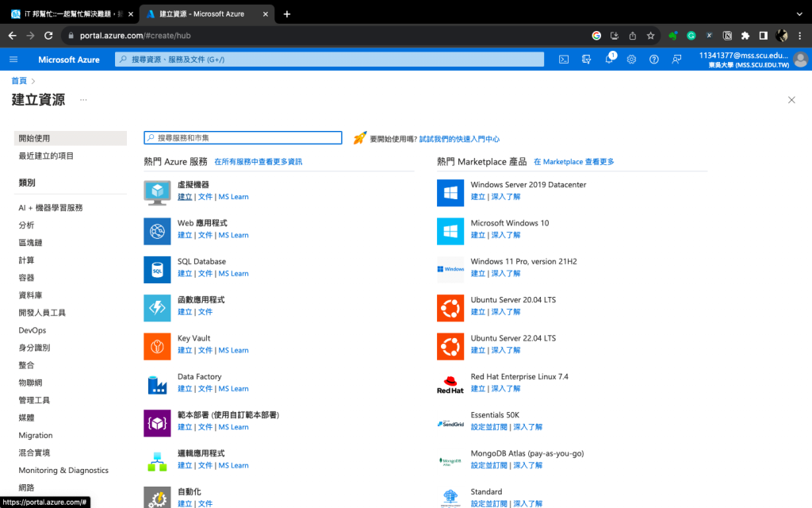Open the AI + 機器學習服務 category
This screenshot has height=508, width=812.
pos(51,207)
